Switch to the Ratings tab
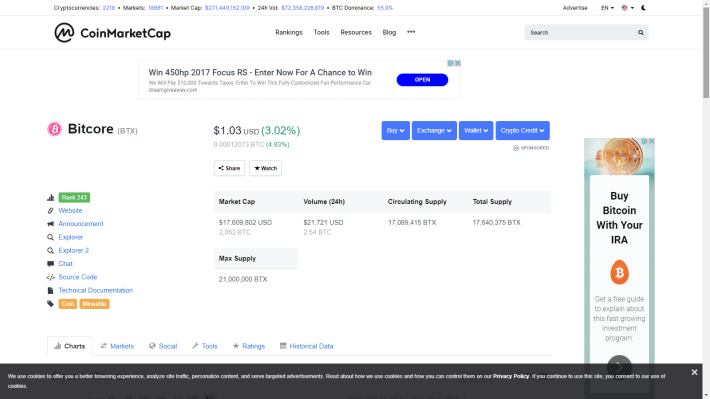The height and width of the screenshot is (399, 710). (x=249, y=346)
